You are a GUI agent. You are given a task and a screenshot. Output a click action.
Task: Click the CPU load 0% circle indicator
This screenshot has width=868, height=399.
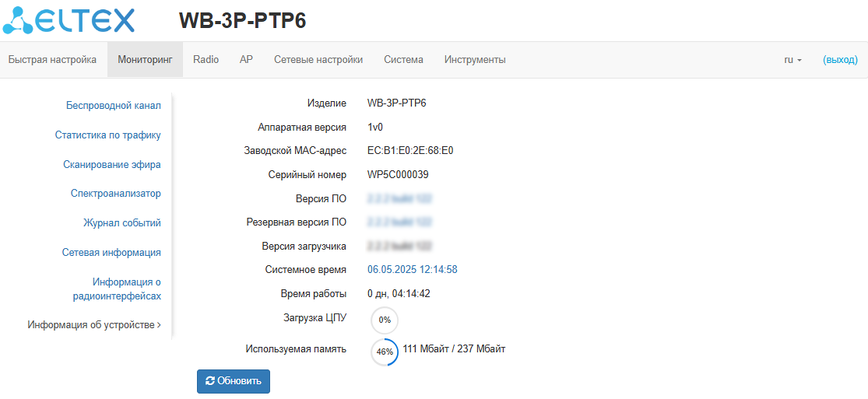tap(385, 320)
